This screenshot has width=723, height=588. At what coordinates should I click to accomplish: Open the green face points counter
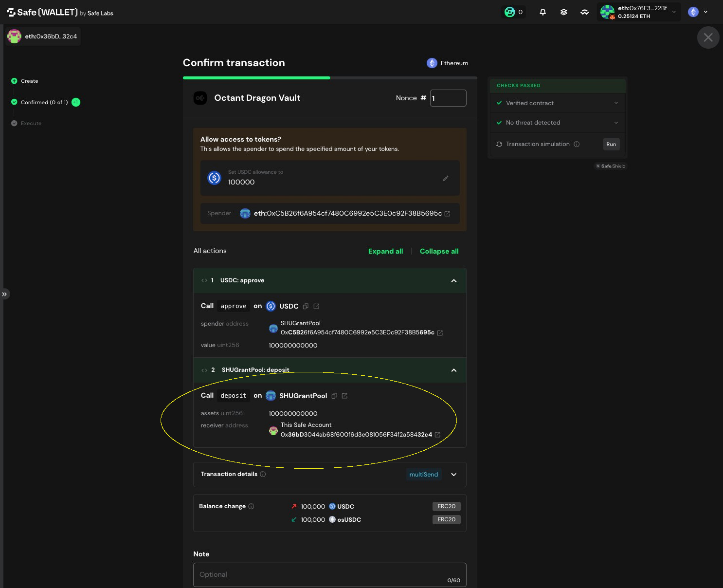coord(514,12)
